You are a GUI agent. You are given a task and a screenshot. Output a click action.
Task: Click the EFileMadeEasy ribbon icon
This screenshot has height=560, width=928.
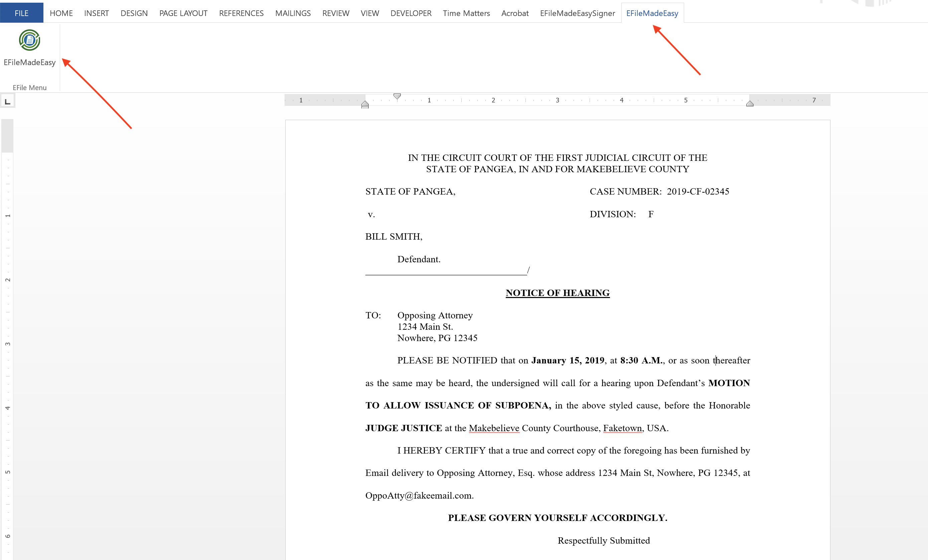29,40
